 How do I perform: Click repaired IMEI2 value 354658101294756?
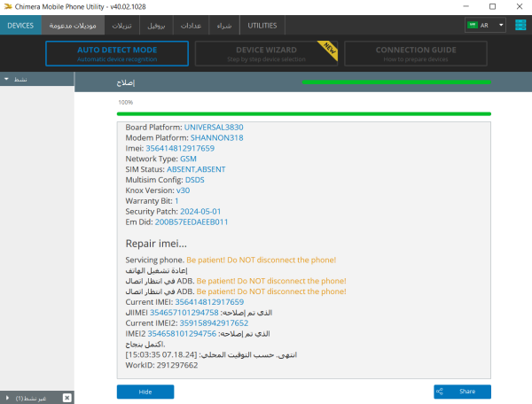point(182,333)
